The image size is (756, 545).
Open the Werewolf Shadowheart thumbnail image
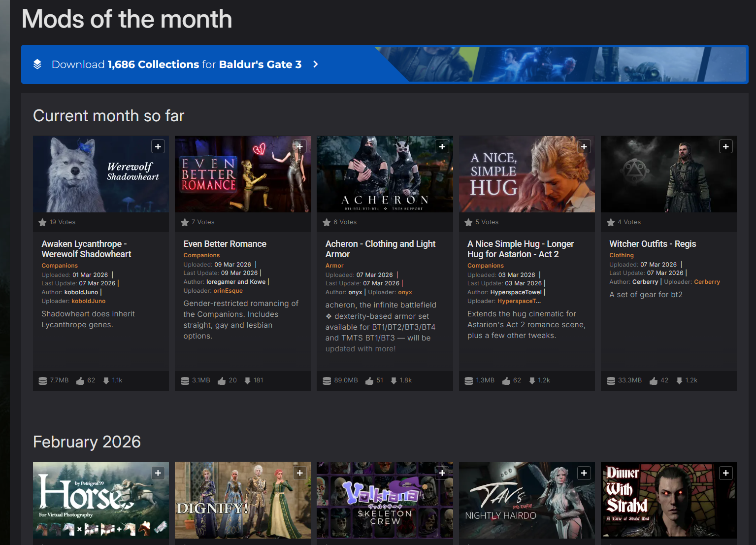(x=101, y=174)
